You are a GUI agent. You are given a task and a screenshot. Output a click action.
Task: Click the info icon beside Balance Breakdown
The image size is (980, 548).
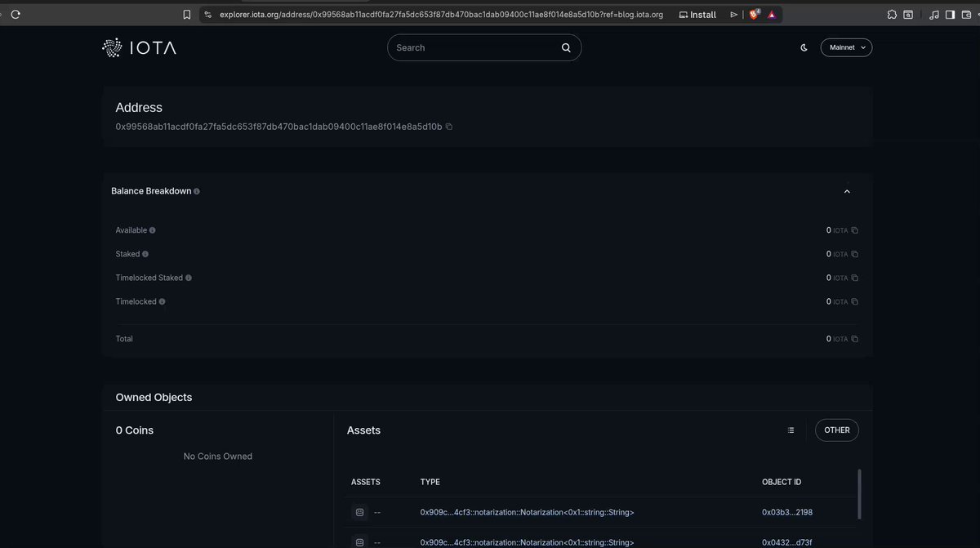(x=197, y=191)
